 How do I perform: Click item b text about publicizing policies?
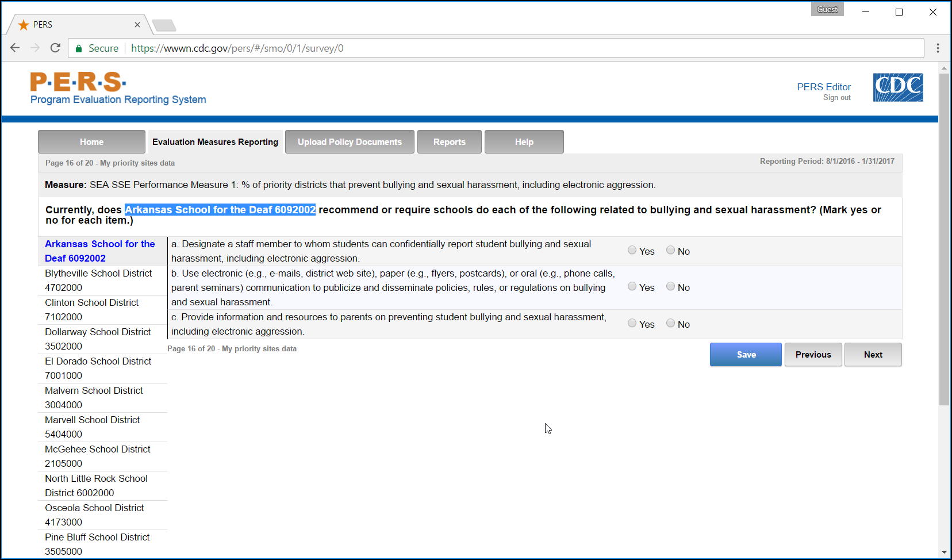(393, 287)
